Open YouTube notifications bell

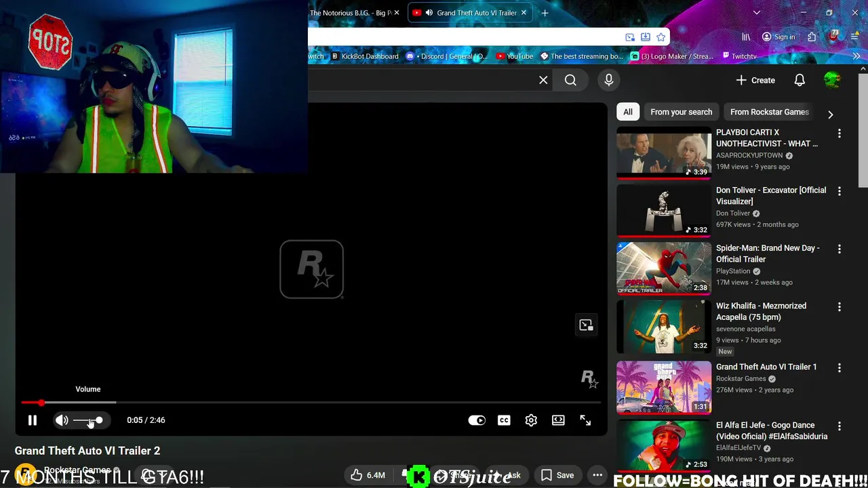pyautogui.click(x=800, y=80)
